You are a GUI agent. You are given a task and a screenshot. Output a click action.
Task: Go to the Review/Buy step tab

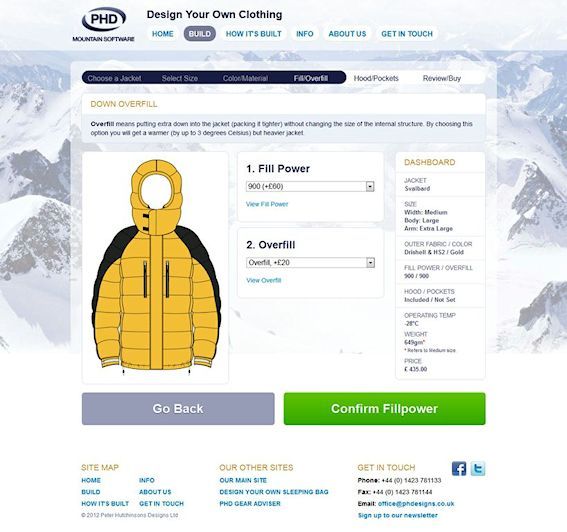coord(442,78)
